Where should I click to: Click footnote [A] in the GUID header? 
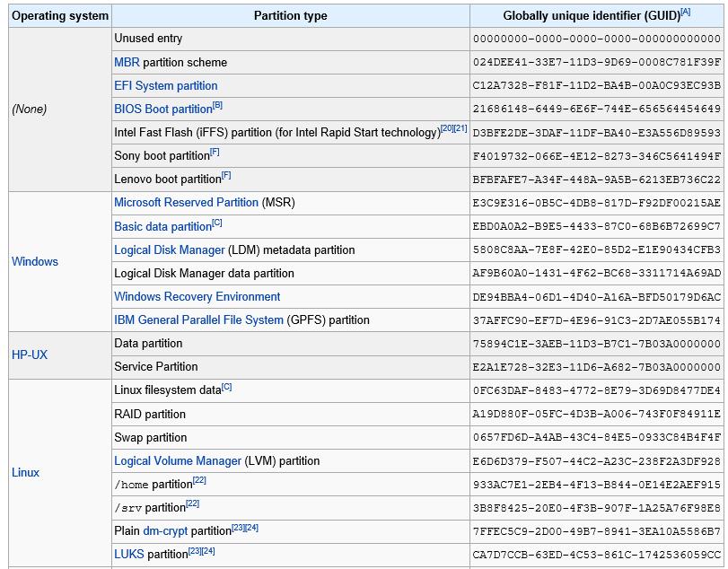click(685, 12)
